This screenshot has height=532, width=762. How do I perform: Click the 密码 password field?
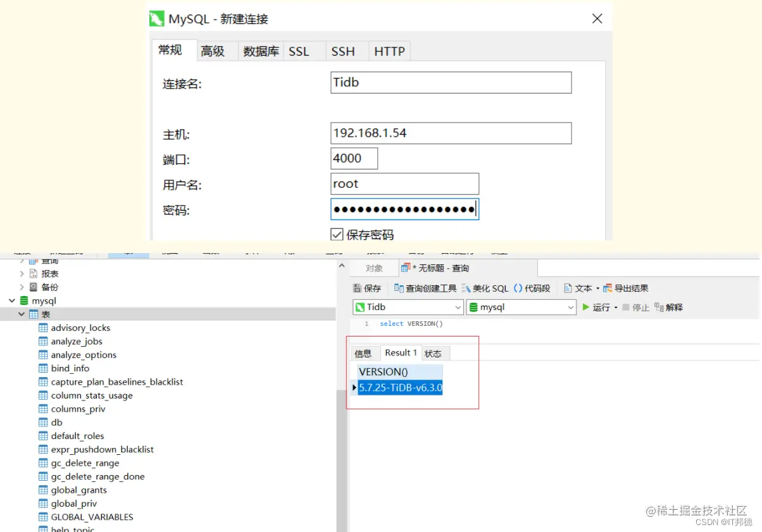point(404,209)
